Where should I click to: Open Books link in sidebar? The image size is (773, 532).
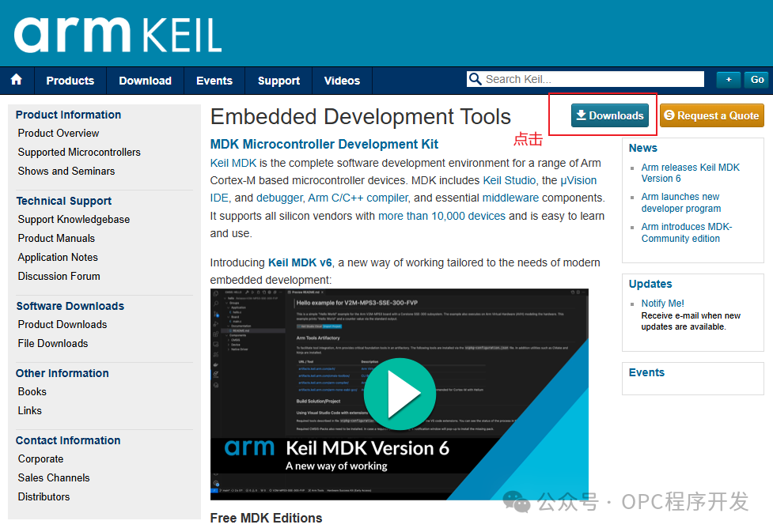click(x=32, y=391)
